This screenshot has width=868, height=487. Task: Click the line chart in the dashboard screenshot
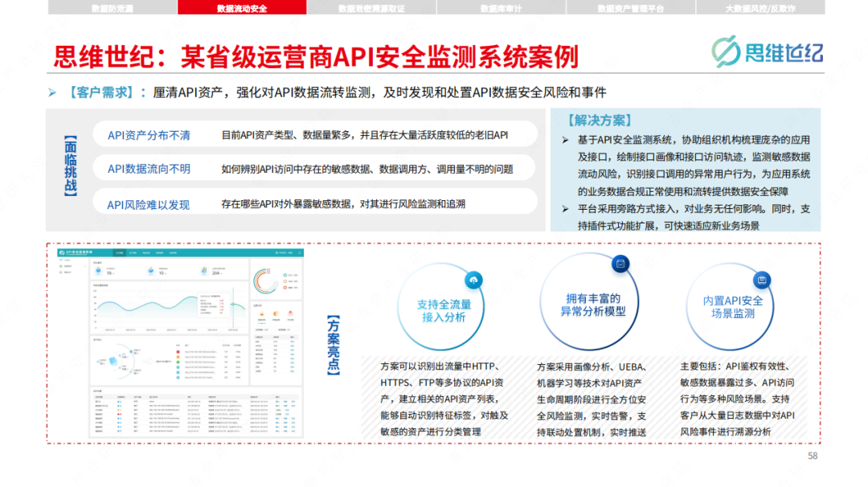point(169,308)
